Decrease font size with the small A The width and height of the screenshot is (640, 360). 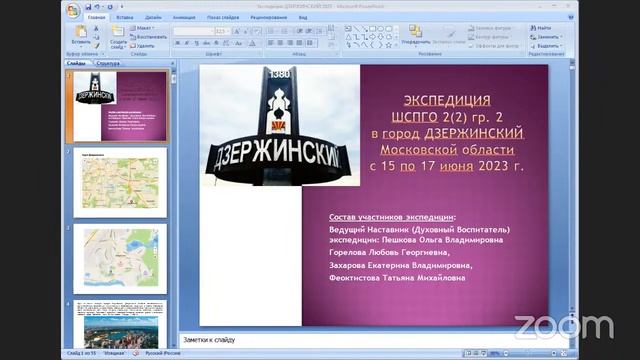246,31
